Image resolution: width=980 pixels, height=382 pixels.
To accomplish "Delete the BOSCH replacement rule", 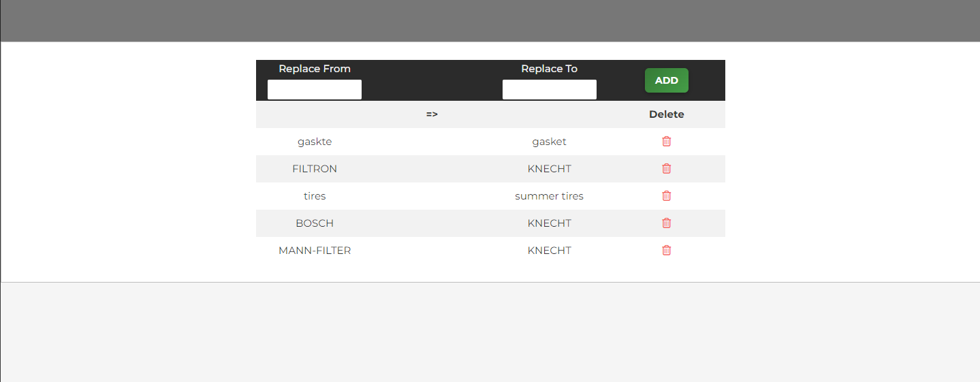I will [x=666, y=223].
